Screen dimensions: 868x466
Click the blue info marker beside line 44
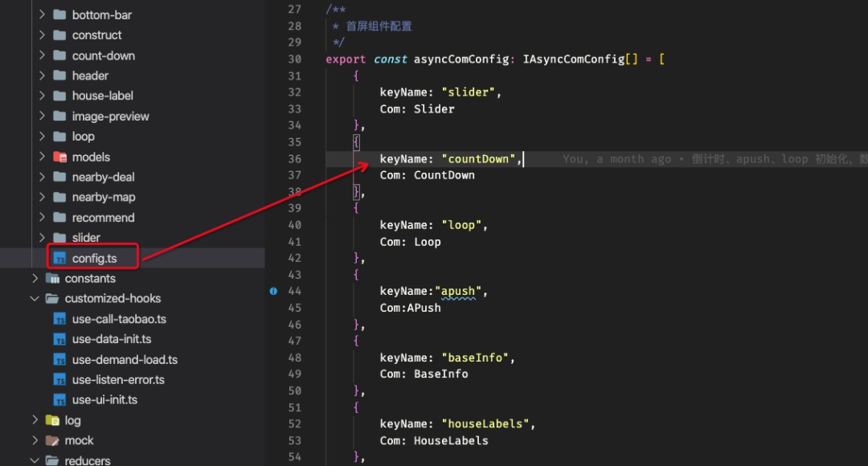[x=273, y=291]
